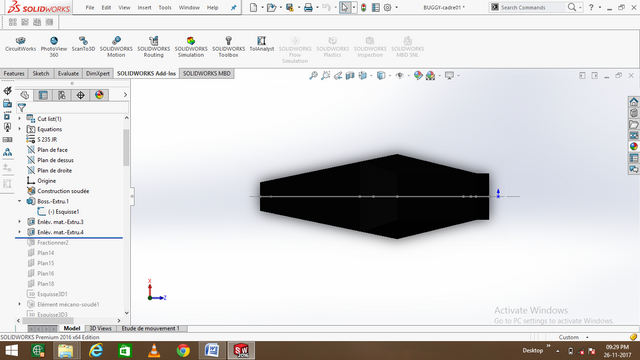Image resolution: width=640 pixels, height=360 pixels.
Task: Click the Zoom to Fit icon
Action: coord(313,76)
